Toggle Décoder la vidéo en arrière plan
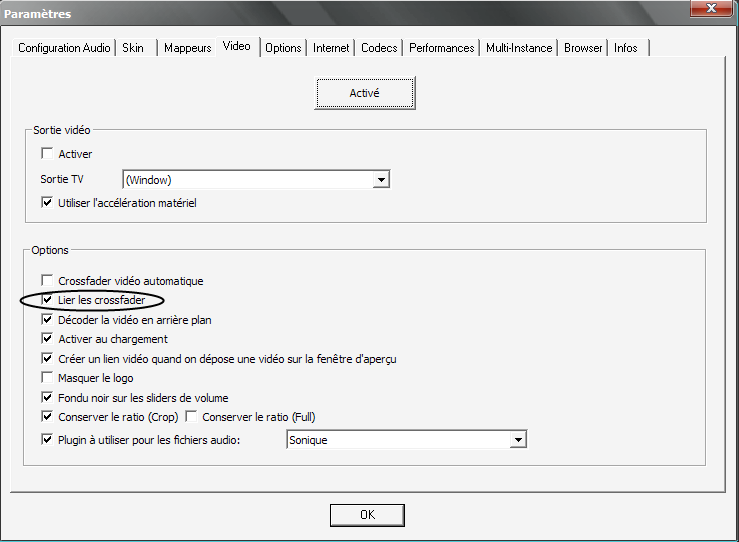The height and width of the screenshot is (542, 739). 47,320
